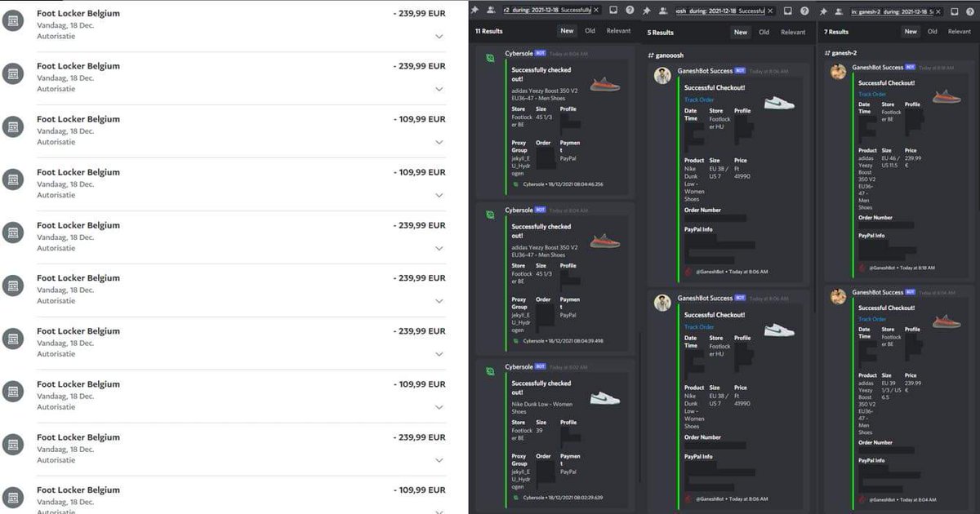980x514 pixels.
Task: Open member list icon in the 7 Results panel
Action: tap(839, 11)
